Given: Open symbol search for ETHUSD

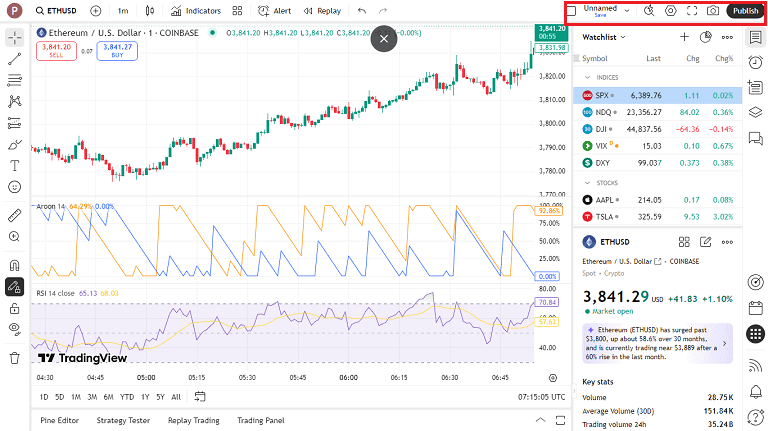Looking at the screenshot, I should pyautogui.click(x=56, y=11).
